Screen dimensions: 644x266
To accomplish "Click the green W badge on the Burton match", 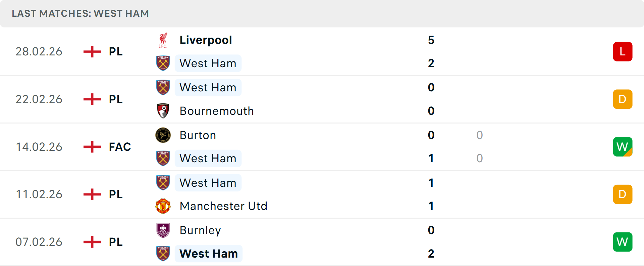I will (623, 147).
